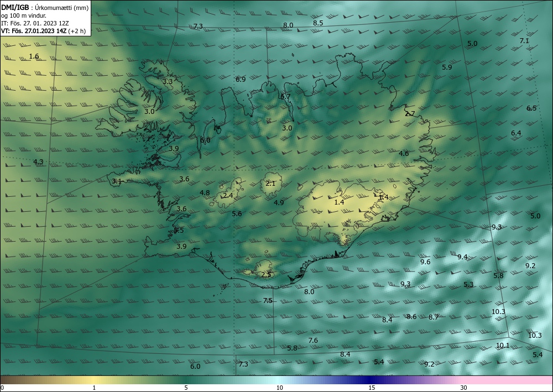Click the dark navy band of the color scale
The image size is (553, 392).
[371, 380]
